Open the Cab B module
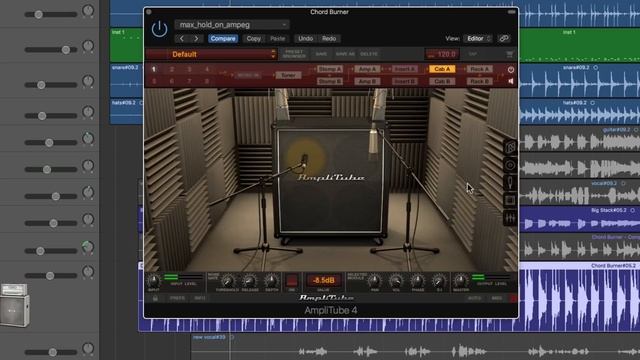The height and width of the screenshot is (360, 640). tap(442, 81)
